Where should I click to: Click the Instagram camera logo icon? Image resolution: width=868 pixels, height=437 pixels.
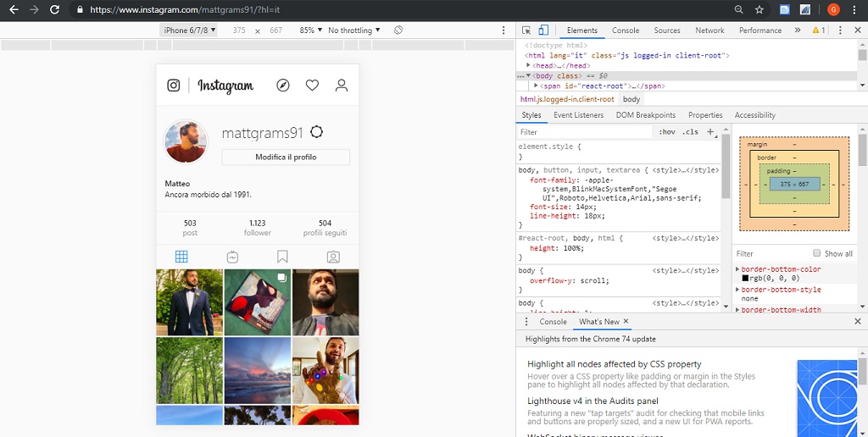coord(173,86)
